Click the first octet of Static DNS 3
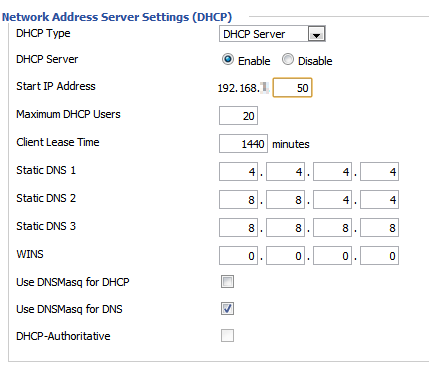This screenshot has width=429, height=370. 238,228
